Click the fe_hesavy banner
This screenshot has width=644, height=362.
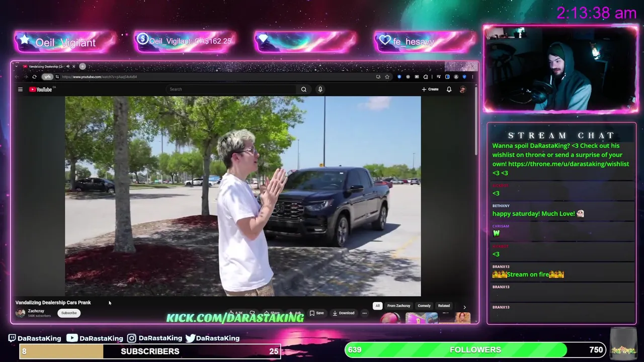click(x=425, y=42)
